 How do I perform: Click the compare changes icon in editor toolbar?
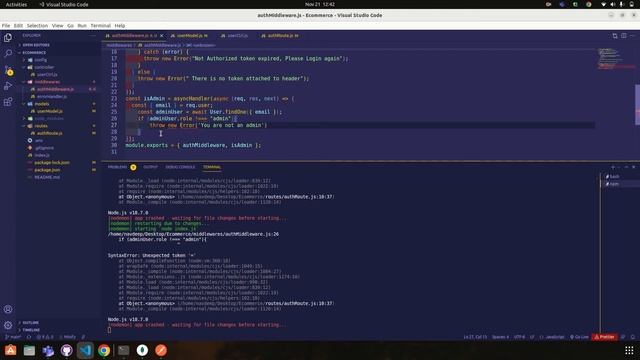pyautogui.click(x=615, y=36)
